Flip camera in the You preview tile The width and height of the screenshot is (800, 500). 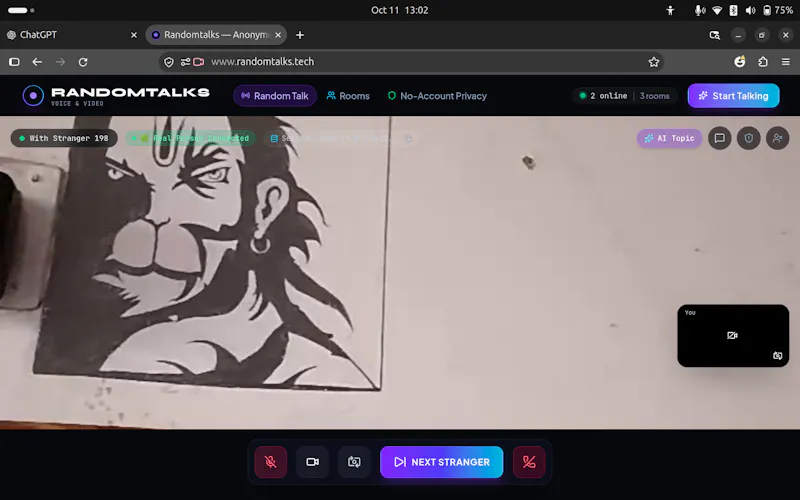[x=778, y=356]
